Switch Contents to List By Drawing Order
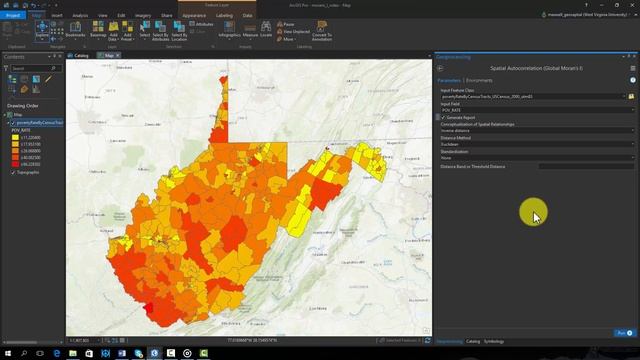The image size is (640, 360). pyautogui.click(x=12, y=79)
